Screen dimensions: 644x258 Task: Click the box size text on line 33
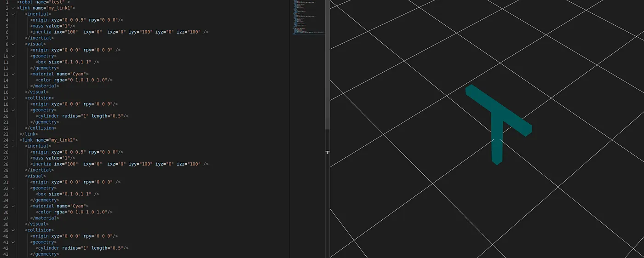click(67, 194)
